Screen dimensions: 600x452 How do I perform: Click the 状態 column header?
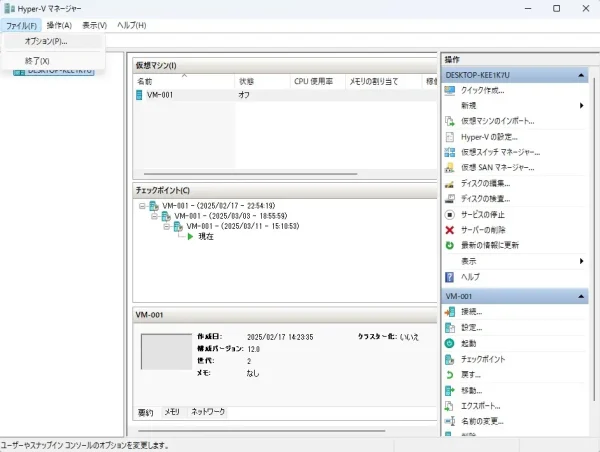pyautogui.click(x=262, y=81)
